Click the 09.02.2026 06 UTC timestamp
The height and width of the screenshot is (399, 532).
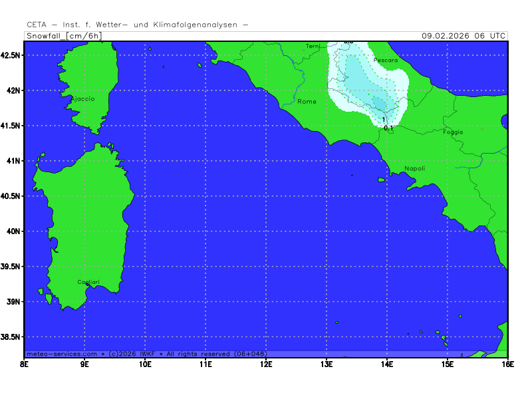click(x=464, y=36)
